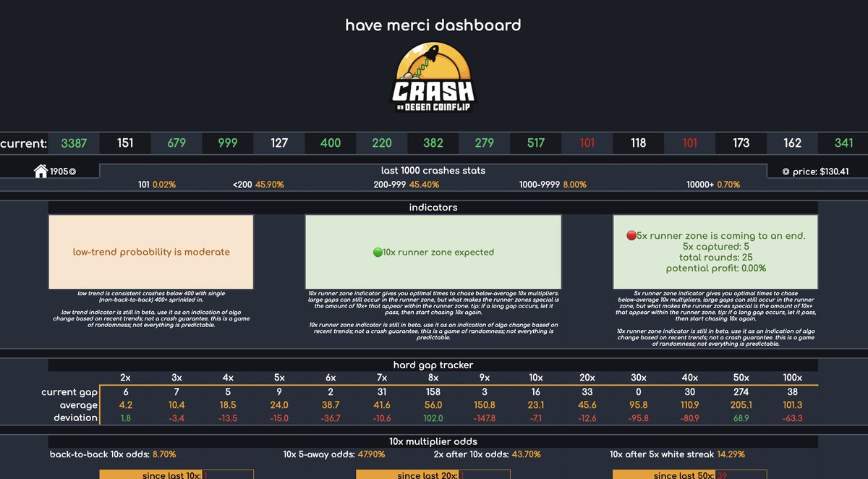Select the 162 crash value
868x479 pixels.
point(793,143)
